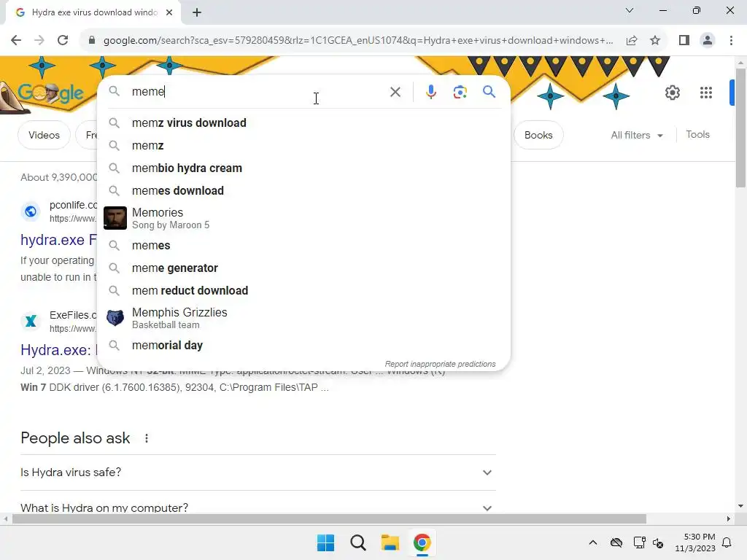
Task: Expand "Is Hydra virus safe?" question
Action: coord(258,472)
